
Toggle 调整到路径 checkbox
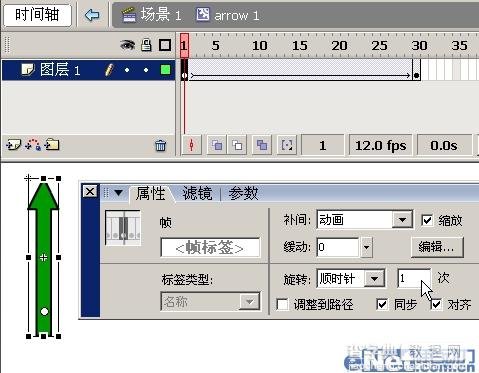coord(282,304)
